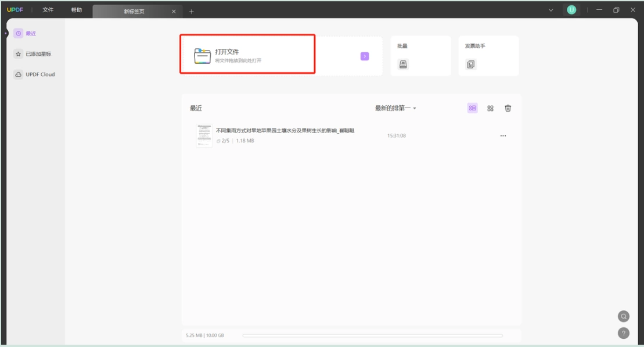Click the 打开文件 folder icon
This screenshot has height=347, width=644.
click(202, 56)
